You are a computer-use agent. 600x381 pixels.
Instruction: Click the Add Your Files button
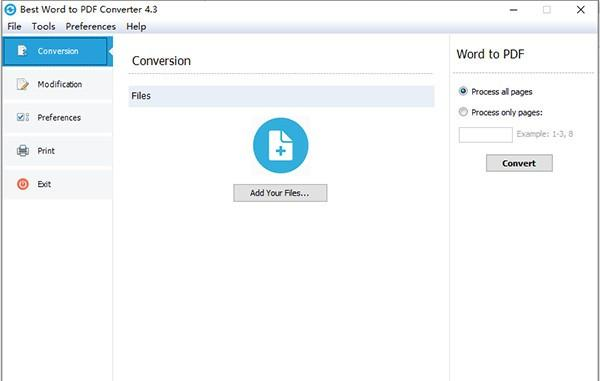[x=280, y=193]
